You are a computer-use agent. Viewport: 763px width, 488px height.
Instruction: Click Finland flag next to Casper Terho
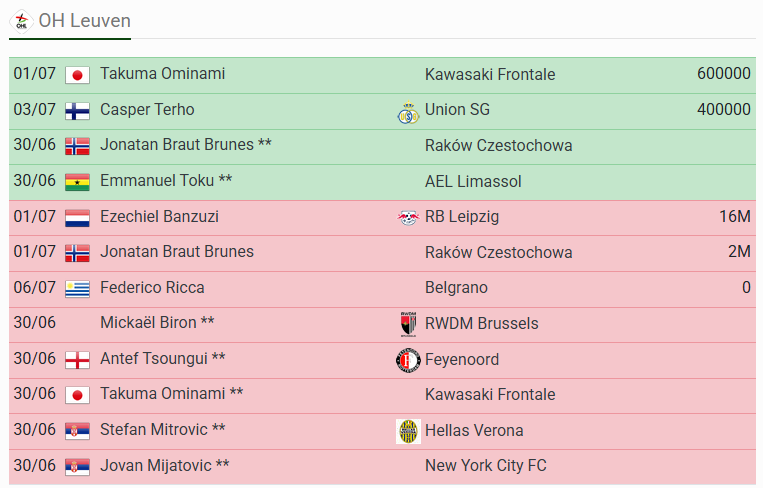point(77,111)
